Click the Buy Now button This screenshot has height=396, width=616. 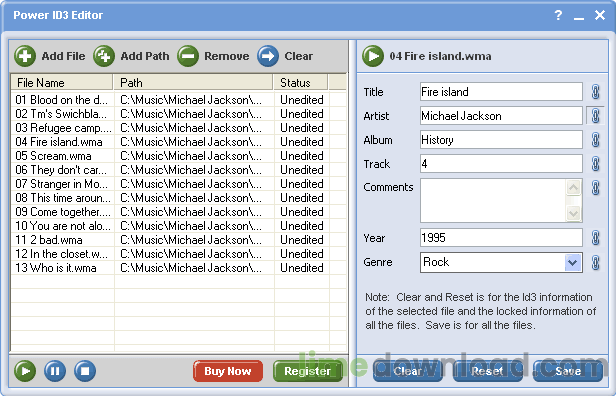coord(228,371)
